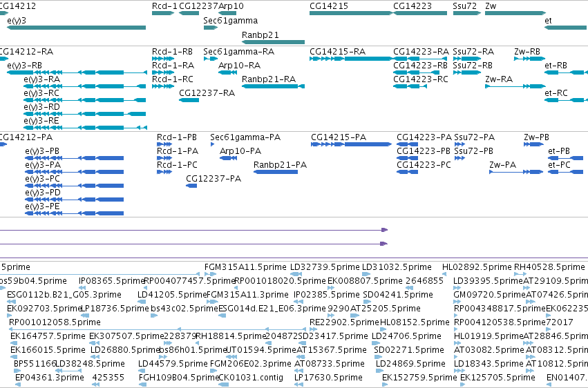This screenshot has width=588, height=388.
Task: Open the Ranbp21-RA transcript label
Action: 269,79
